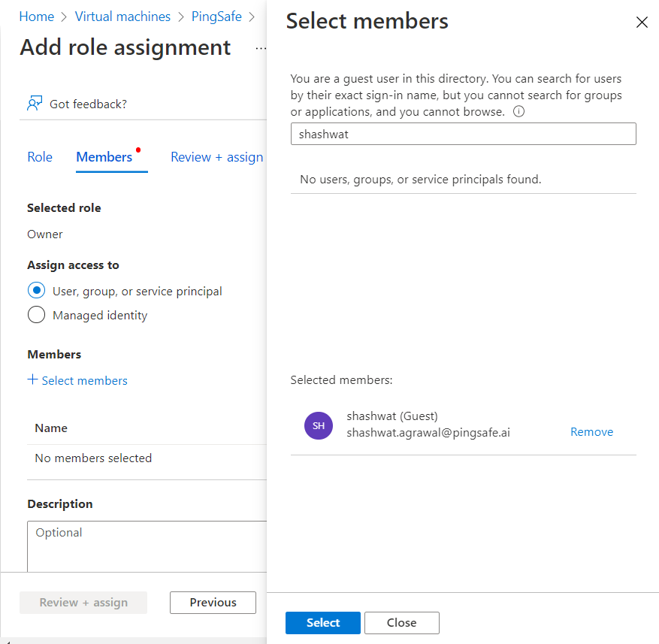Open Virtual machines breadcrumb link
This screenshot has height=644, width=659.
coord(122,17)
